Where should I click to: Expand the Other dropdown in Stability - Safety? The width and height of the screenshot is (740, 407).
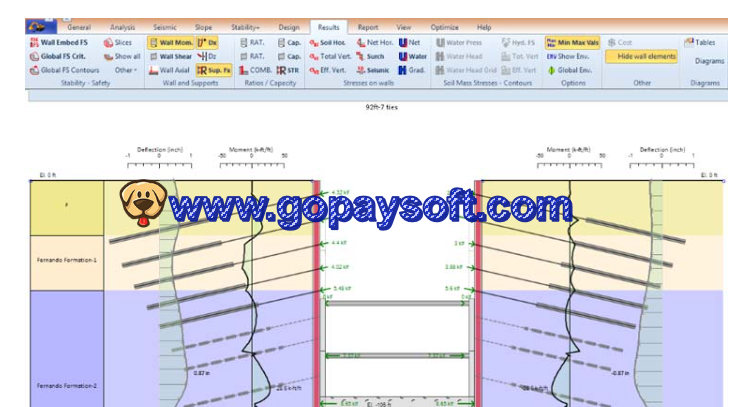click(x=126, y=71)
